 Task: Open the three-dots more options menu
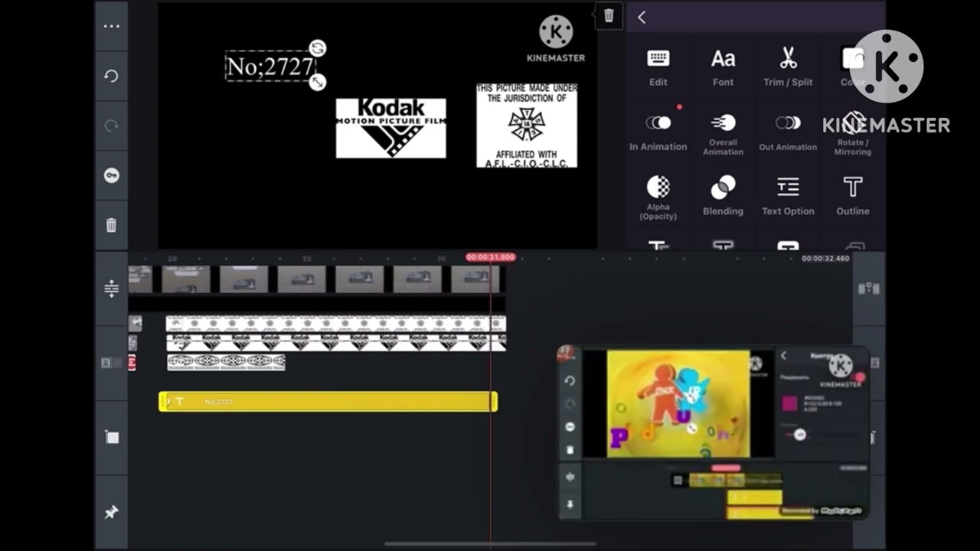(x=111, y=26)
